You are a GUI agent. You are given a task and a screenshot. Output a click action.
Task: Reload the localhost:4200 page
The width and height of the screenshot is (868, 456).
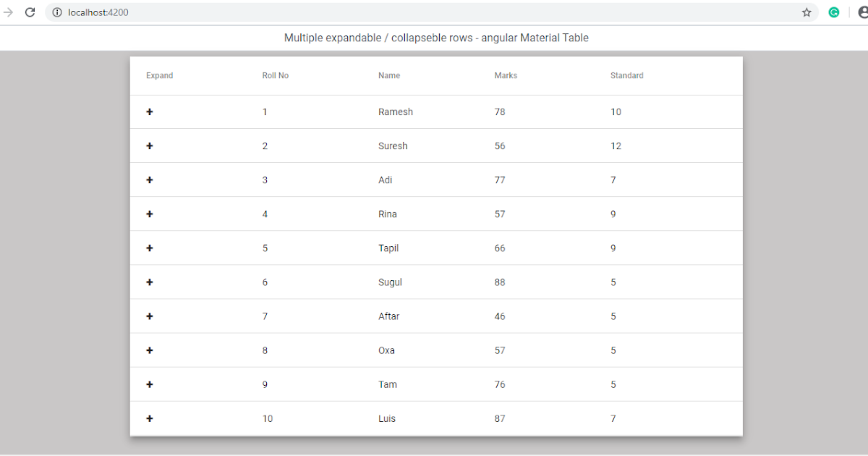point(30,12)
